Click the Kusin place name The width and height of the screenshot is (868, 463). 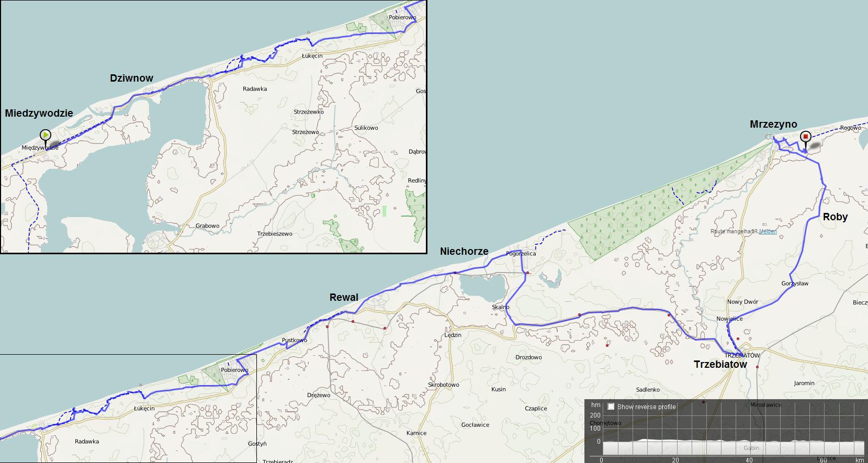click(x=499, y=389)
